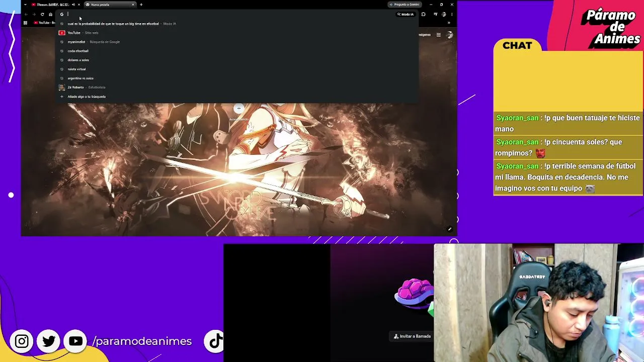Click the Invitar a llamada button
This screenshot has height=362, width=644.
coord(413,336)
